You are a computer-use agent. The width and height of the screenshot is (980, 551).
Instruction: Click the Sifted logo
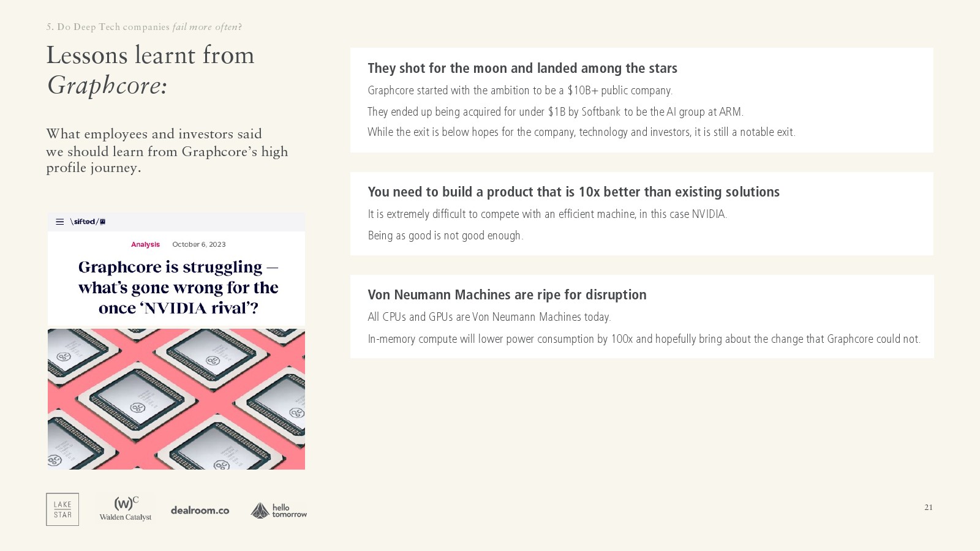(x=88, y=222)
